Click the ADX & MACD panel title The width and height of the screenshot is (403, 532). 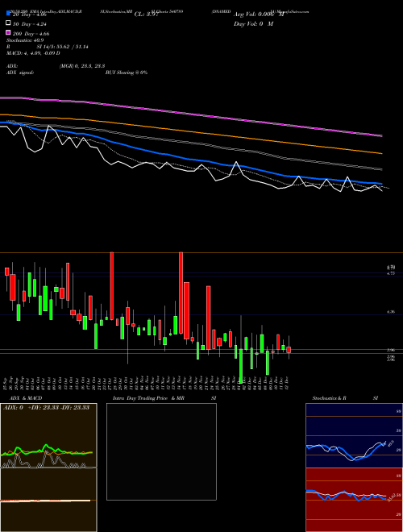pos(26,398)
